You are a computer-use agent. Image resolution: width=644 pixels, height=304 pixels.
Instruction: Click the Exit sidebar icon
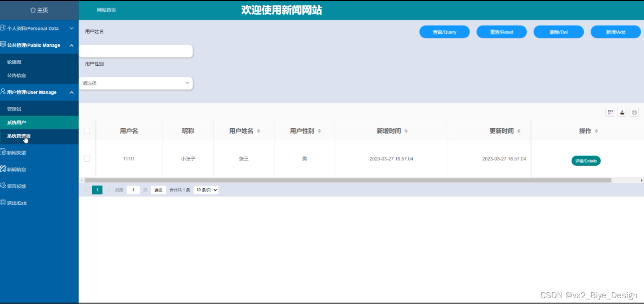tap(3, 203)
